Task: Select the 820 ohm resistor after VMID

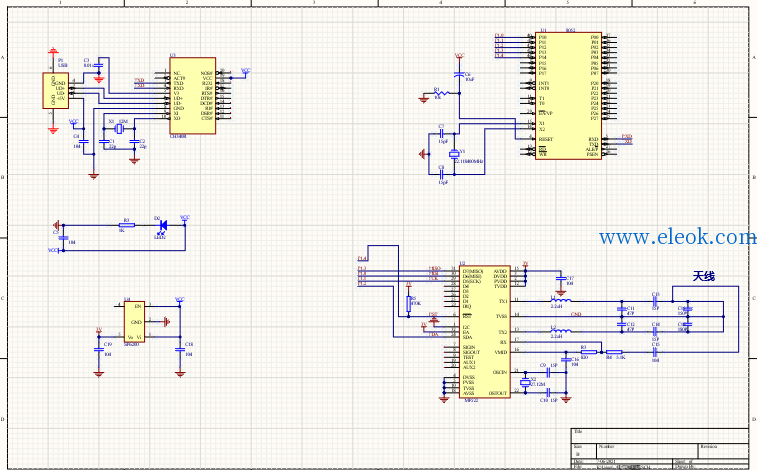Action: [x=589, y=352]
